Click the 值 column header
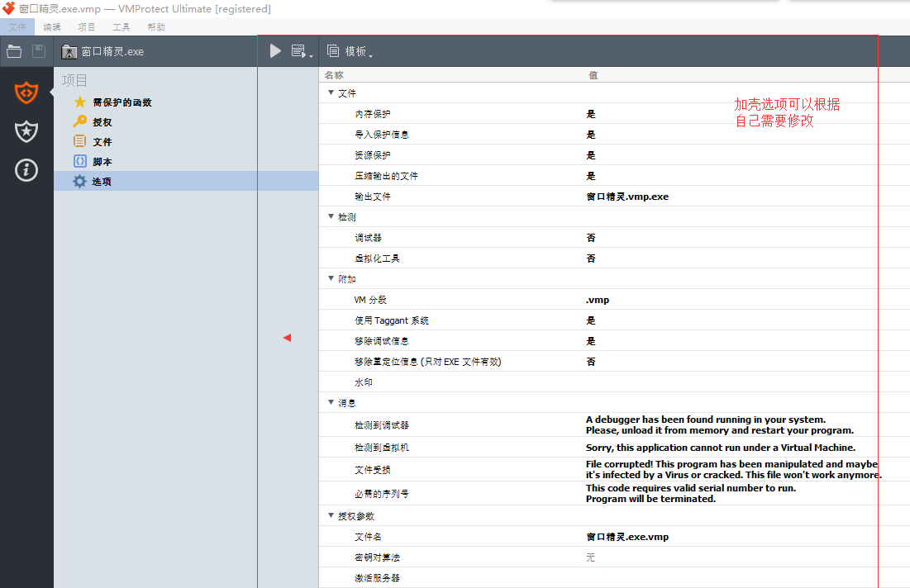Screen dimensions: 910x588 click(x=593, y=75)
